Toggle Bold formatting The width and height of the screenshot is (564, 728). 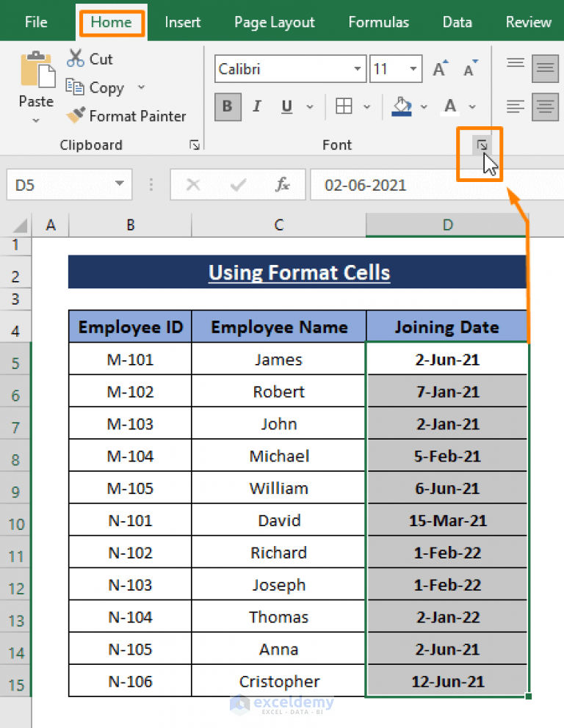click(x=228, y=106)
